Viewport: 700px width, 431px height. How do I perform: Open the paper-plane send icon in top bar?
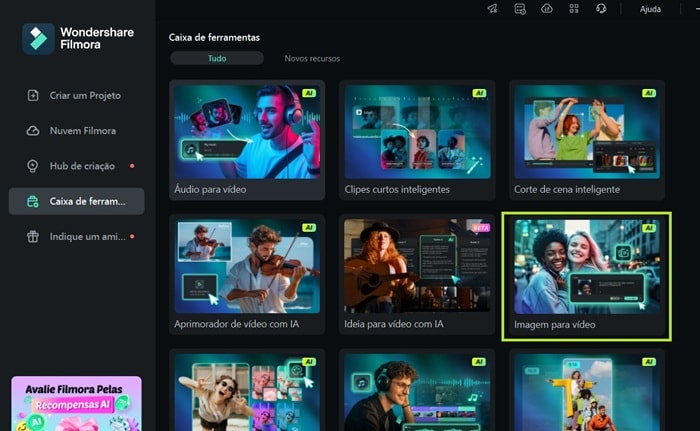click(492, 8)
